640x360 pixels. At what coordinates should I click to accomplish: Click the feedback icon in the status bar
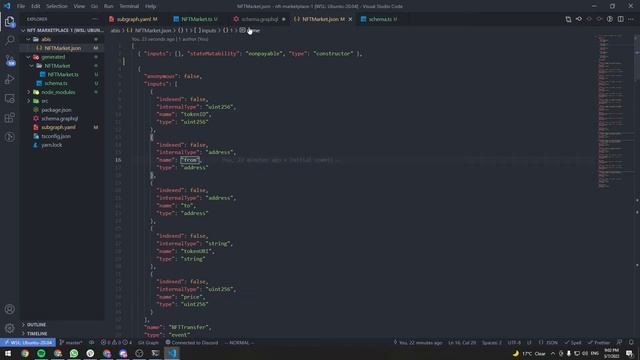click(619, 342)
